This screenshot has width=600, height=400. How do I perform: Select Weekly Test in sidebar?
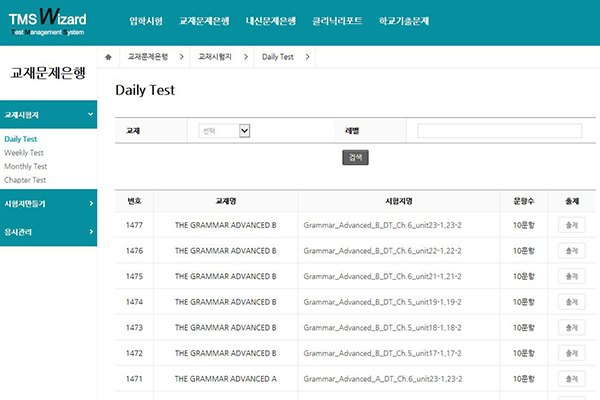pyautogui.click(x=24, y=153)
